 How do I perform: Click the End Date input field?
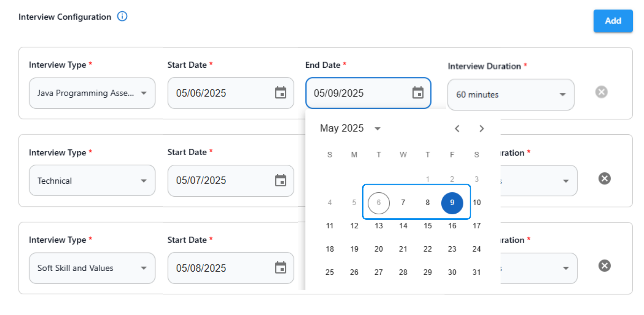pyautogui.click(x=358, y=93)
